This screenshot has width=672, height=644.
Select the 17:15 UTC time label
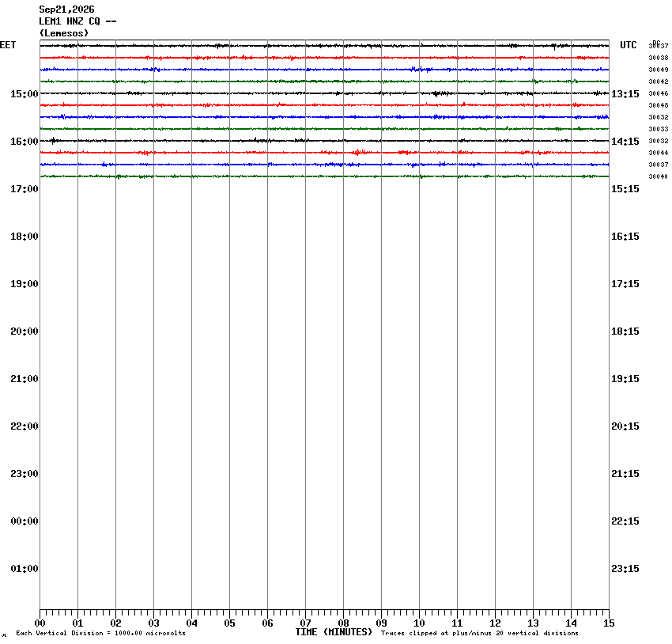625,284
